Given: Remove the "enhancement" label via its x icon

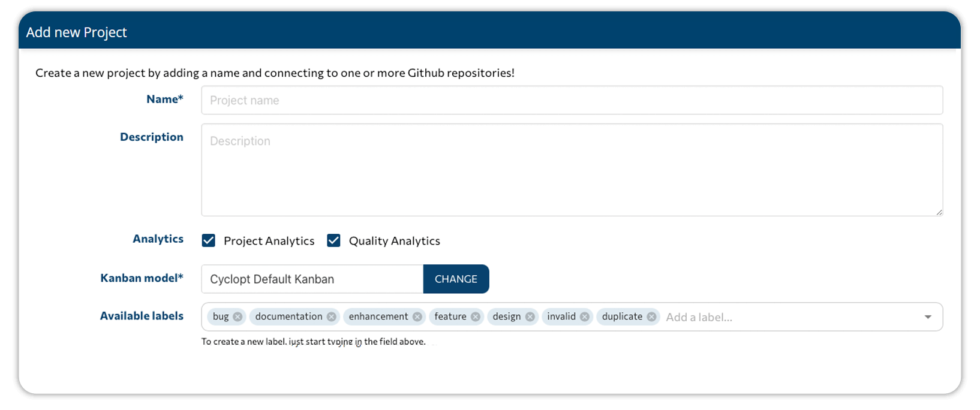Looking at the screenshot, I should click(x=418, y=316).
